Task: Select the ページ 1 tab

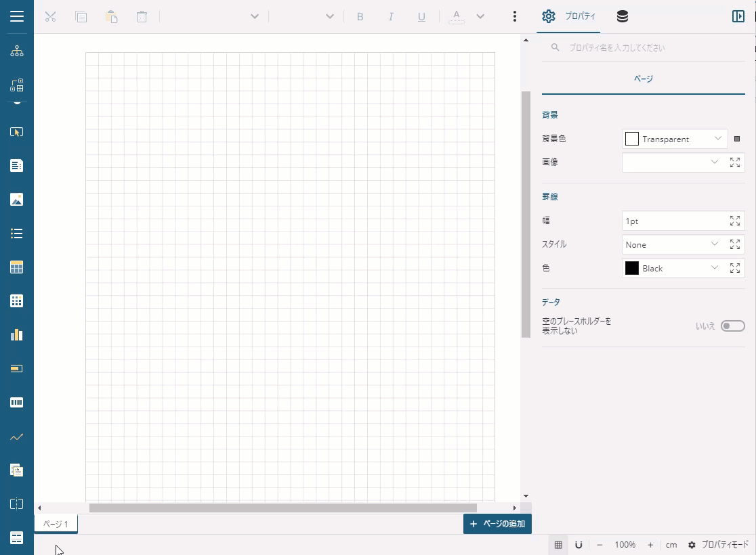Action: click(56, 524)
